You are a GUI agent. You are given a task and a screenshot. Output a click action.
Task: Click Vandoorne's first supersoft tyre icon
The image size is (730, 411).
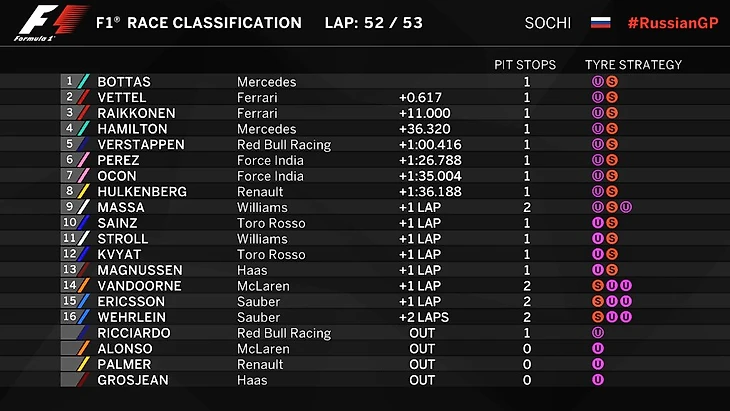(x=598, y=285)
